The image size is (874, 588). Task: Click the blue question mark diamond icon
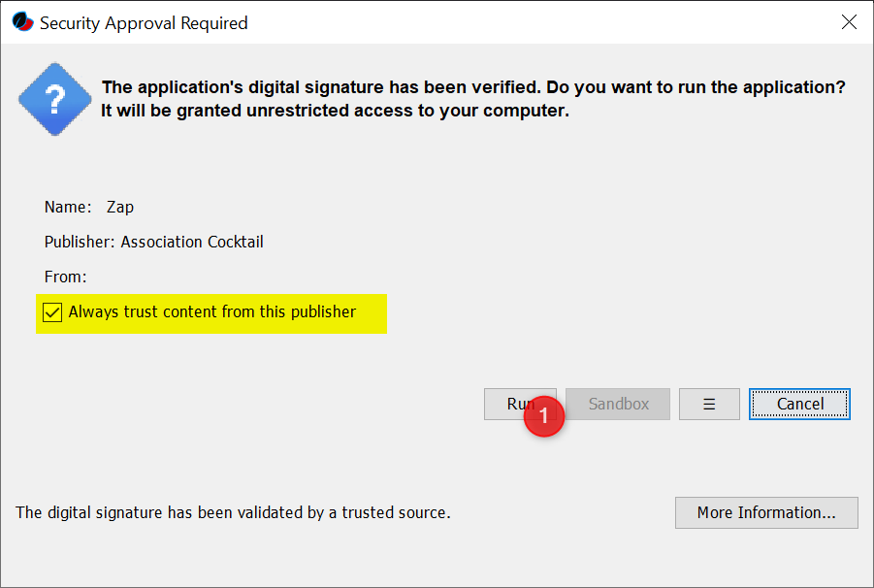(54, 99)
